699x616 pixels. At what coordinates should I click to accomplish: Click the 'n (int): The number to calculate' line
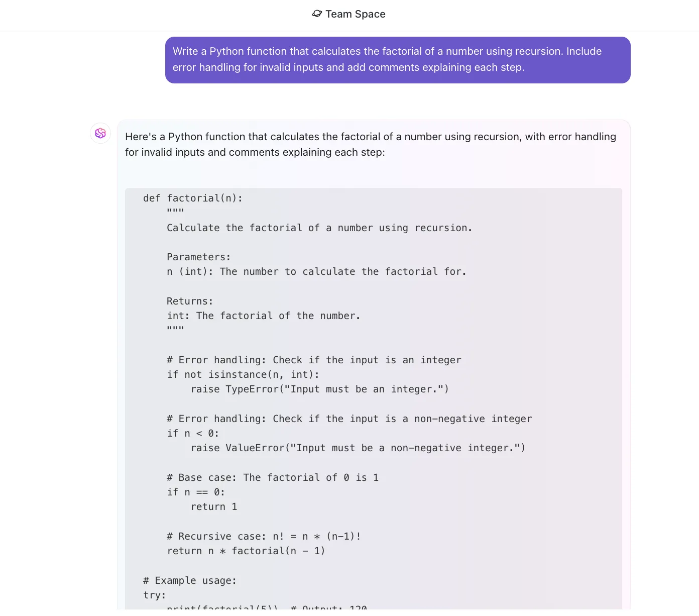click(x=316, y=271)
